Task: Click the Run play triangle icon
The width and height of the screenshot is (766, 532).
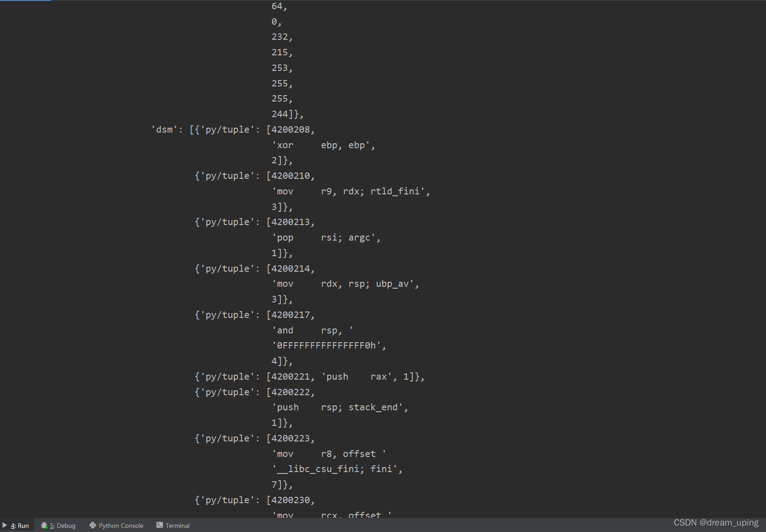Action: click(5, 525)
